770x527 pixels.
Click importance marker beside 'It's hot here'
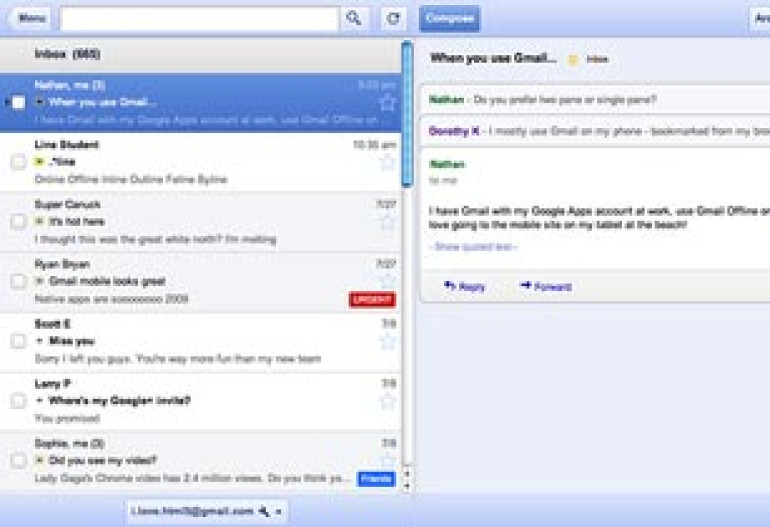pyautogui.click(x=40, y=222)
